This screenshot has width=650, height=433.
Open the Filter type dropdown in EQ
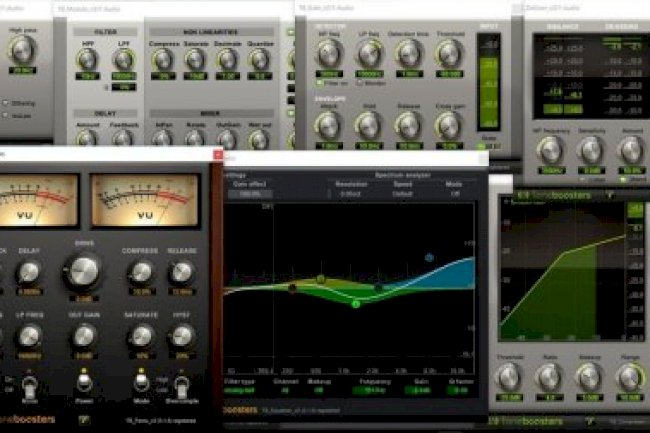click(x=240, y=390)
